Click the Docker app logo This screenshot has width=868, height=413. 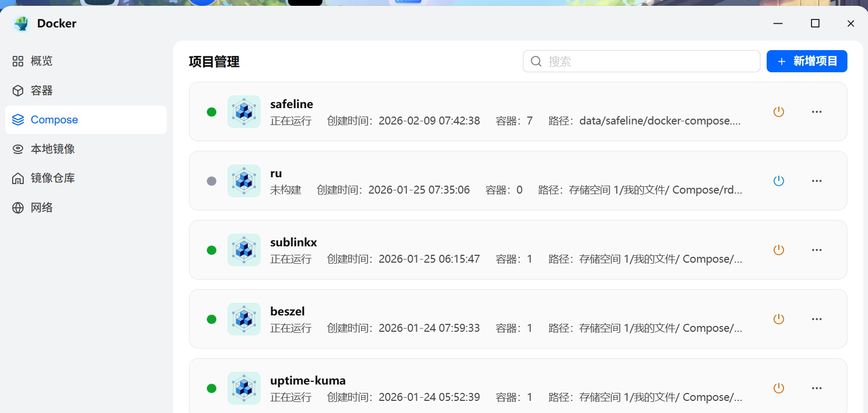[22, 23]
